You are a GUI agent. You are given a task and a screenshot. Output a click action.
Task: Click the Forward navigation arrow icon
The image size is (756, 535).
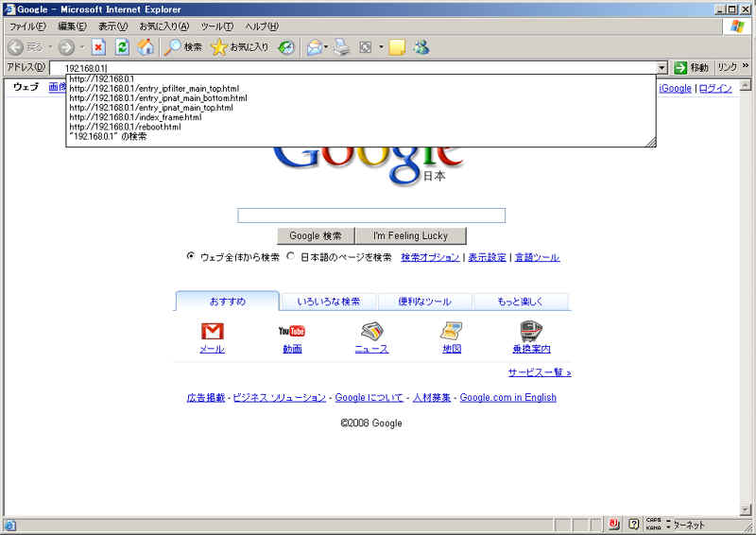[x=66, y=47]
